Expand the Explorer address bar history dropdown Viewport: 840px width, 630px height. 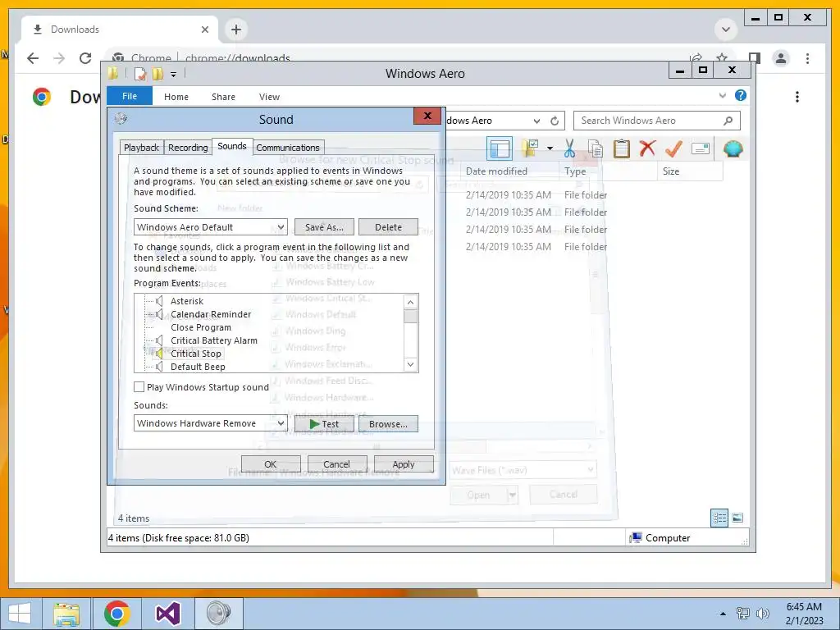(536, 121)
